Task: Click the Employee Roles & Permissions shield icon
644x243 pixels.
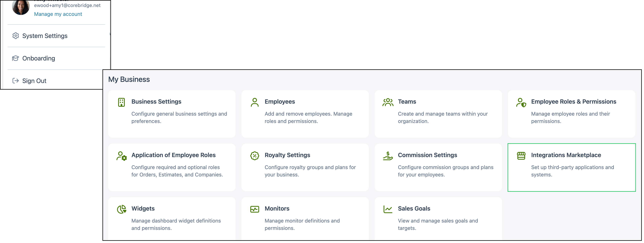Action: [x=521, y=103]
